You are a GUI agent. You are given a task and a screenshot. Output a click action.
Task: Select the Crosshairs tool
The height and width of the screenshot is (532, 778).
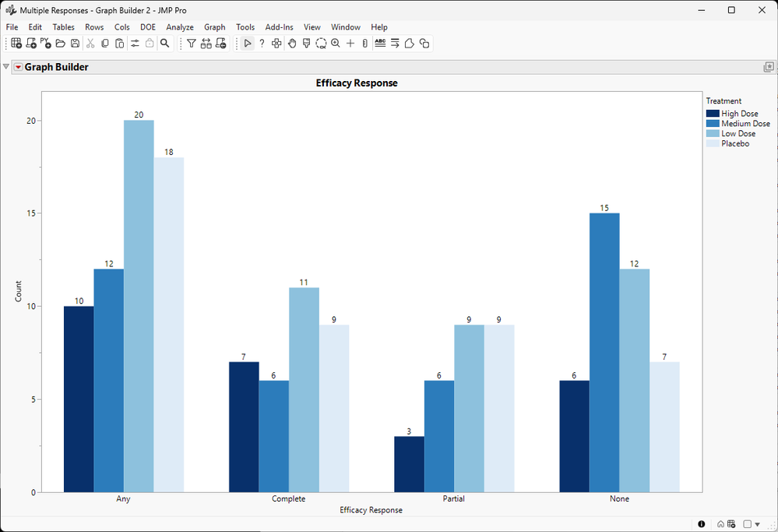tap(350, 44)
